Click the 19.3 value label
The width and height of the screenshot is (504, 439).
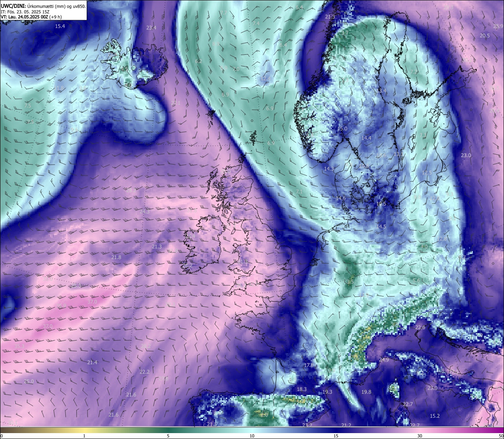(327, 392)
